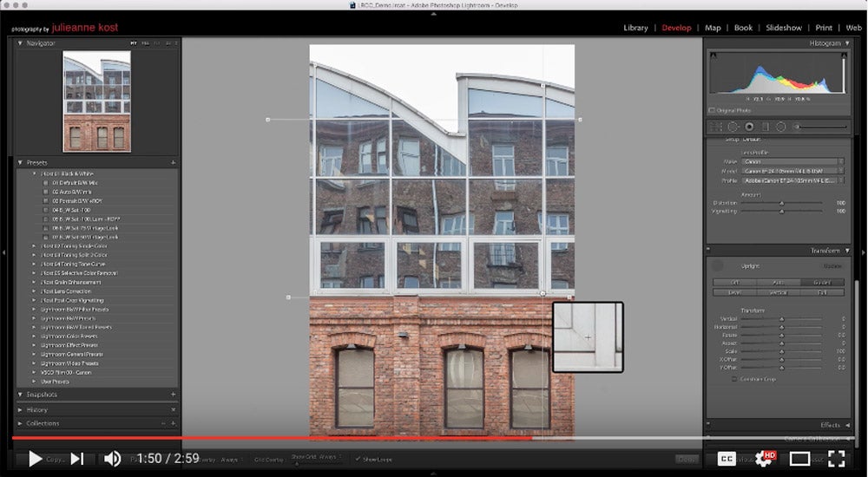Collapse the Presets panel
This screenshot has width=868, height=477.
21,163
